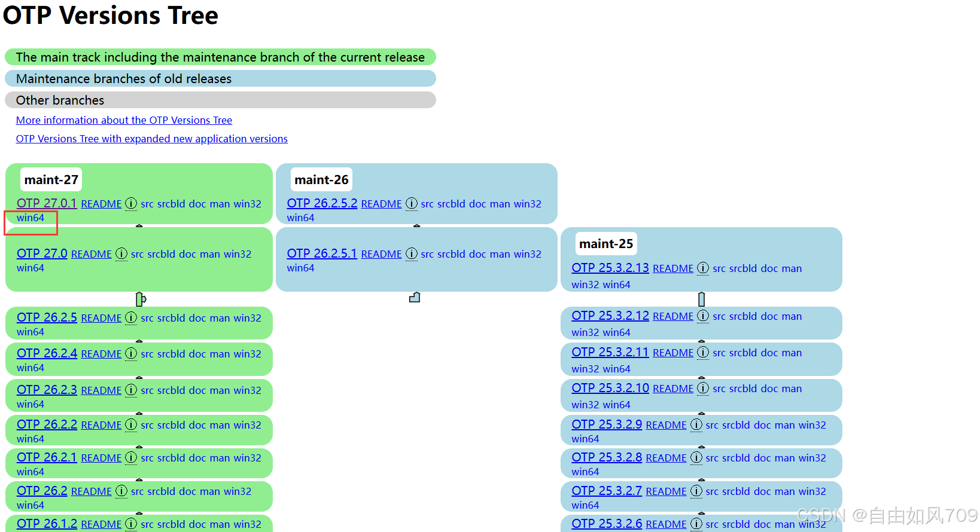
Task: Click branch connector icon below OTP 27.0
Action: tap(141, 299)
